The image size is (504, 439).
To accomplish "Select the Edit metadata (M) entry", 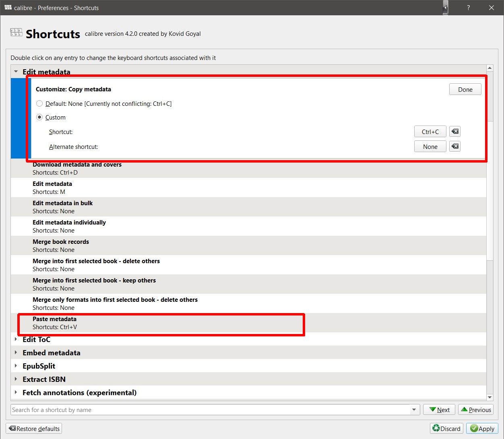I will (248, 188).
